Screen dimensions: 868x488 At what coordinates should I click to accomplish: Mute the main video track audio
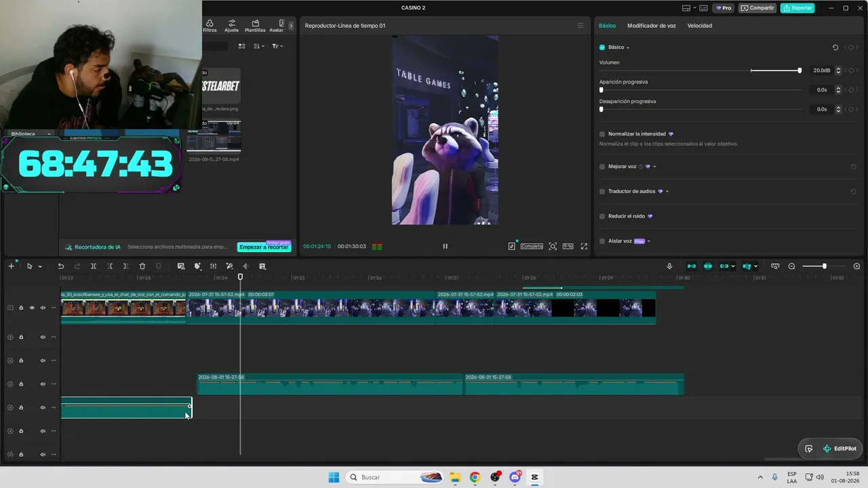coord(43,308)
